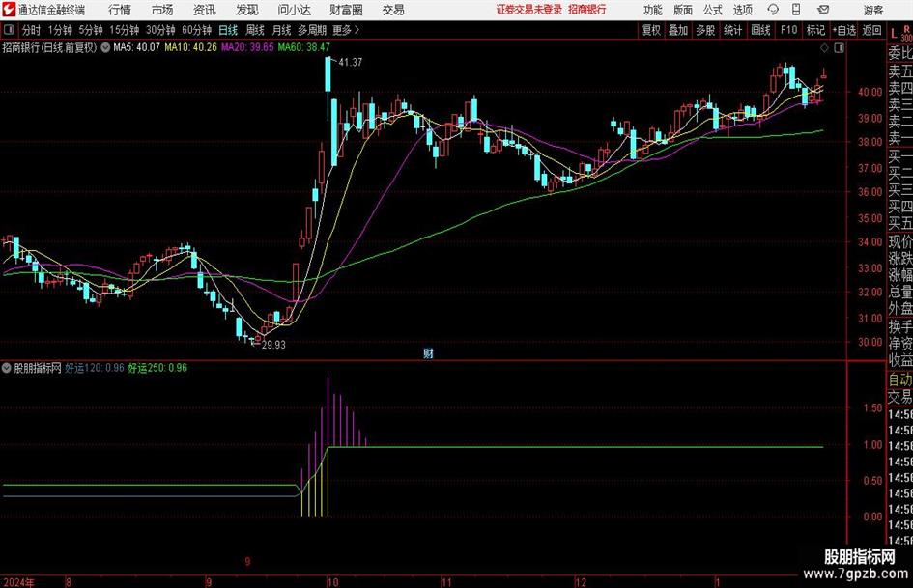Open the customer service headset icon
913x588 pixels.
[x=773, y=10]
